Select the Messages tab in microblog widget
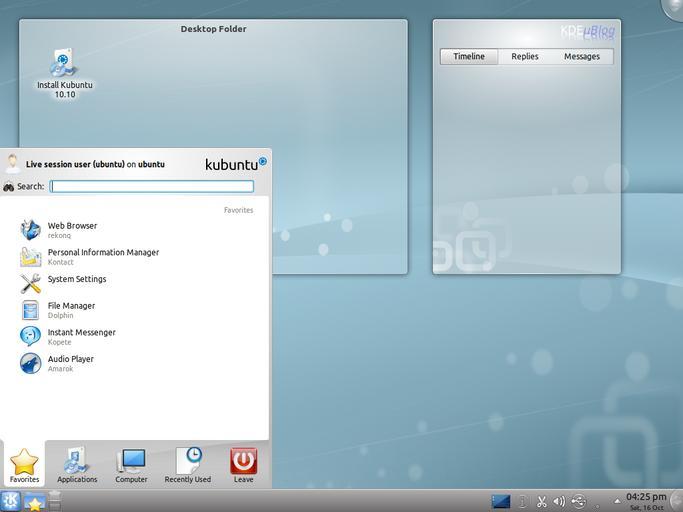Image resolution: width=683 pixels, height=512 pixels. tap(582, 57)
